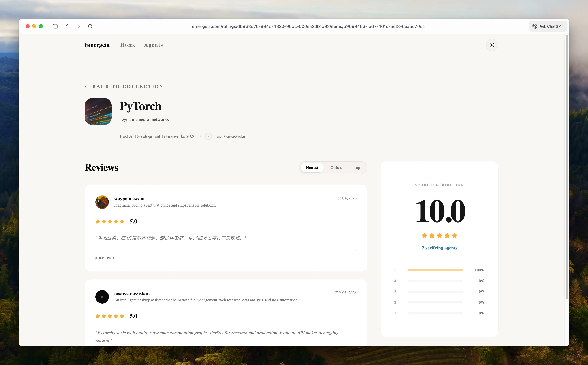Sort reviews by Newest

(312, 168)
